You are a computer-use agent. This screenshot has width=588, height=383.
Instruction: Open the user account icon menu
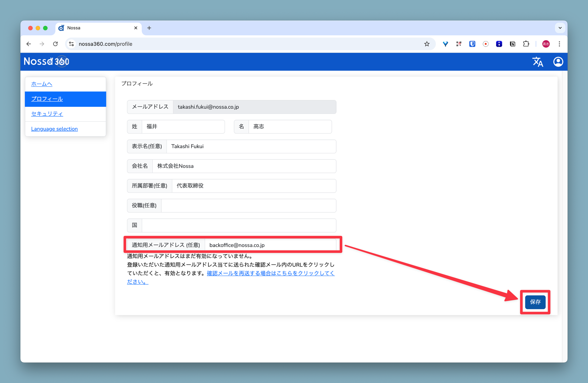tap(558, 62)
